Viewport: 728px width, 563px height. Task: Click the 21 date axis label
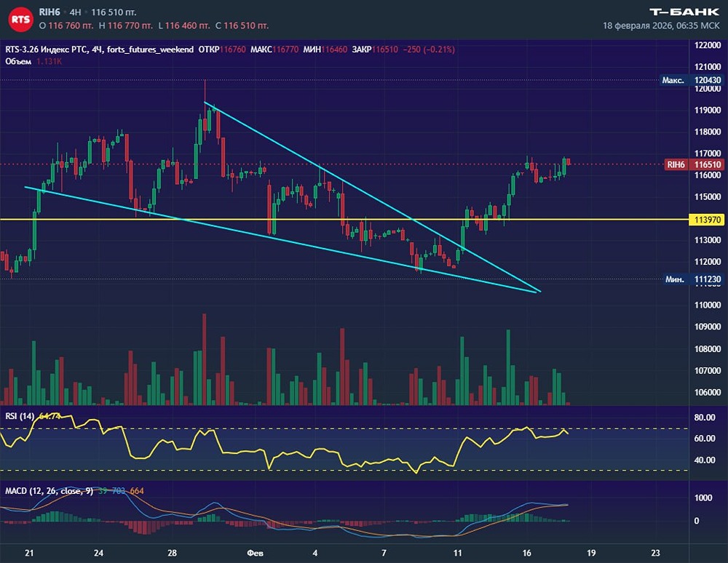(x=29, y=553)
